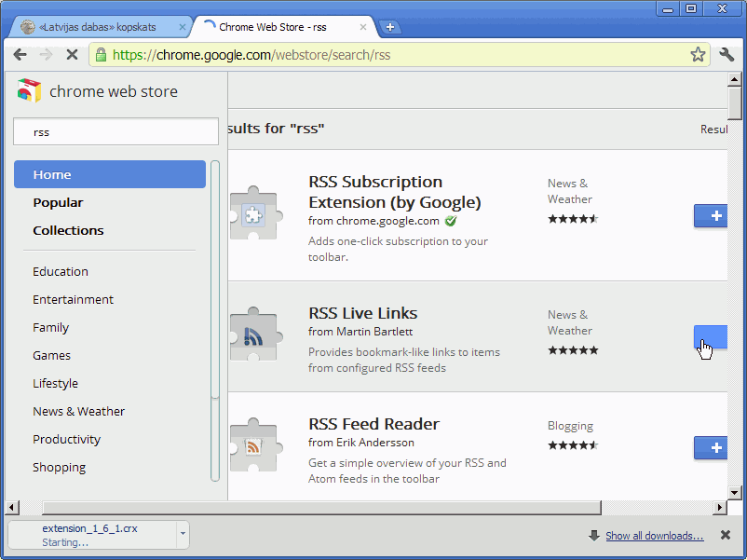Click the vertical scrollbar up arrow
This screenshot has width=747, height=560.
pos(734,78)
